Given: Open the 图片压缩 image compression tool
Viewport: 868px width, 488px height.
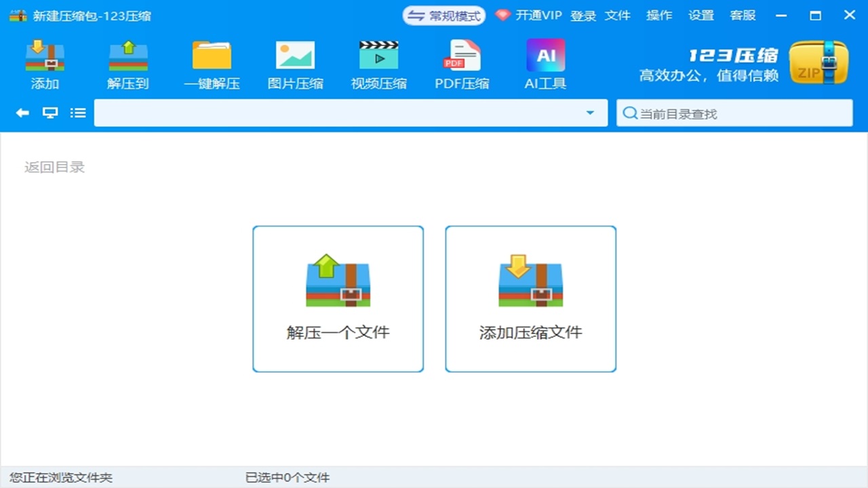Looking at the screenshot, I should tap(295, 64).
